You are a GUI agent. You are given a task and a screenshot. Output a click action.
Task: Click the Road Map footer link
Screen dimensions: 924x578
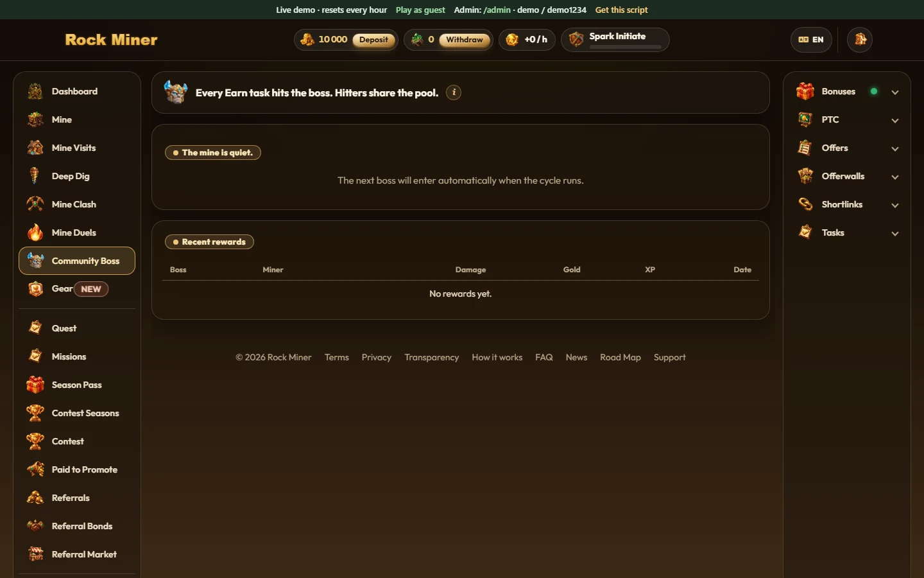point(620,357)
